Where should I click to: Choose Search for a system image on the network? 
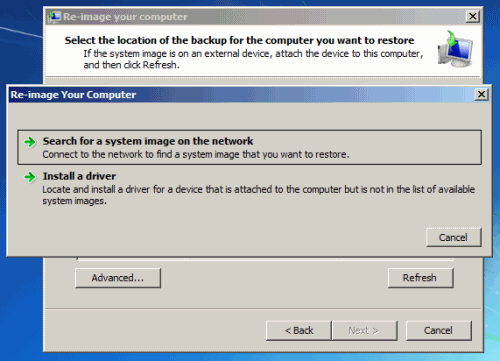tap(249, 147)
